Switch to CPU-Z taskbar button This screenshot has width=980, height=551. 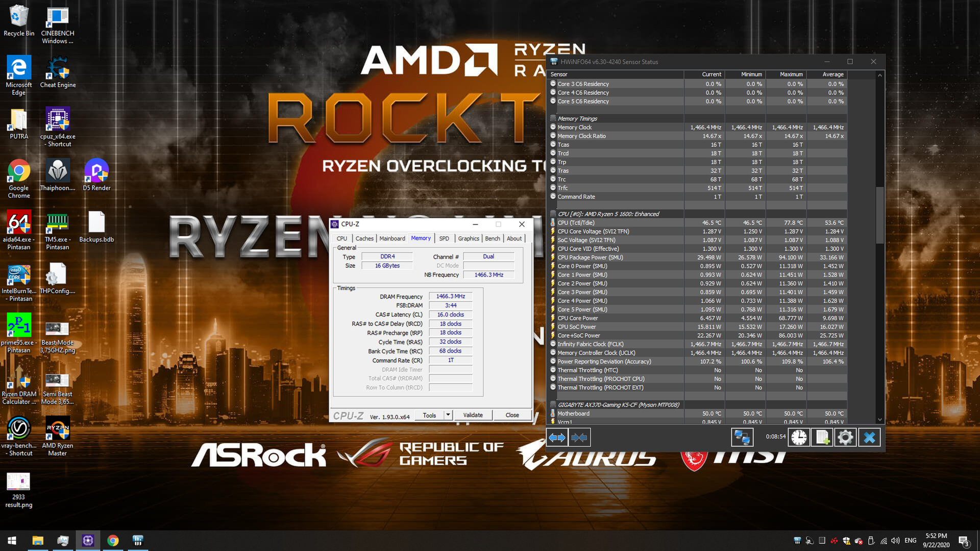click(x=88, y=540)
